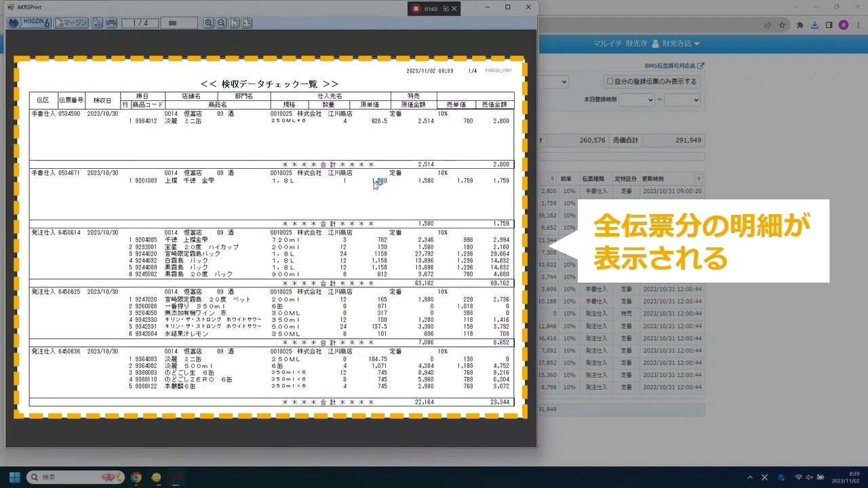Click the printer icon in AKRSPrint toolbar
868x488 pixels.
click(112, 23)
